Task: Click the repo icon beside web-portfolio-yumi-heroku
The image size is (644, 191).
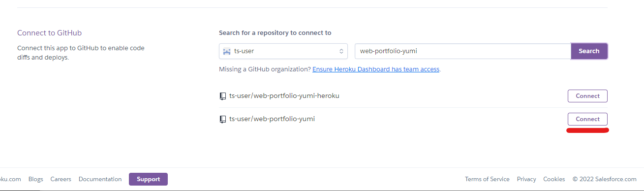Action: (x=223, y=96)
